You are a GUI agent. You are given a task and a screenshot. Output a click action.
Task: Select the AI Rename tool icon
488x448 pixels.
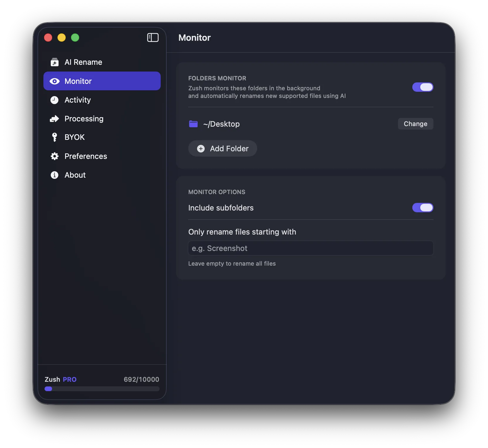55,62
